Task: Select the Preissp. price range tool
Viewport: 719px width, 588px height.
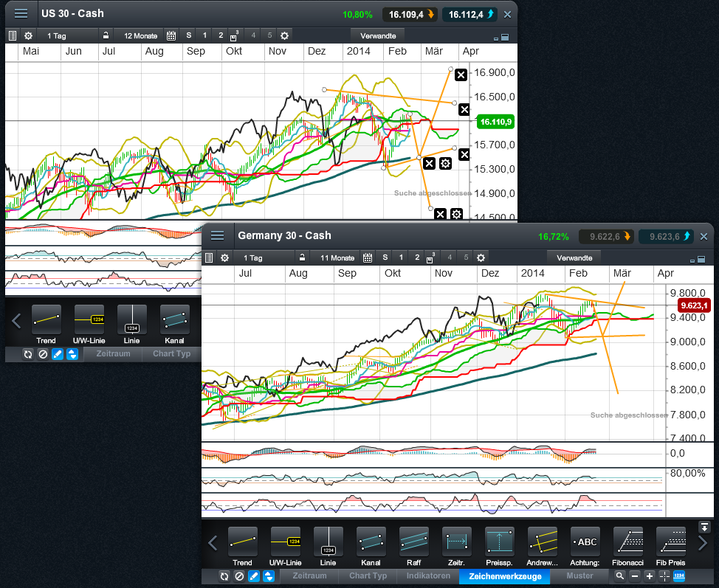Action: (x=499, y=547)
